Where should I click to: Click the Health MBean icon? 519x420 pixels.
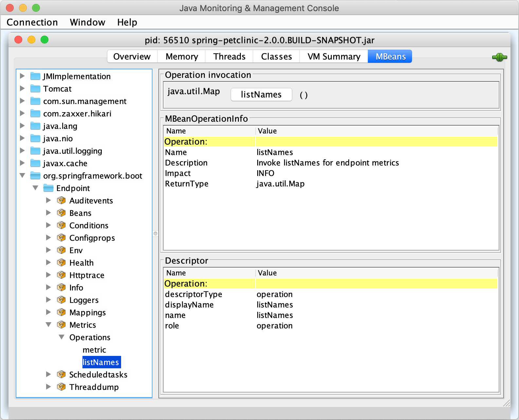click(x=61, y=263)
